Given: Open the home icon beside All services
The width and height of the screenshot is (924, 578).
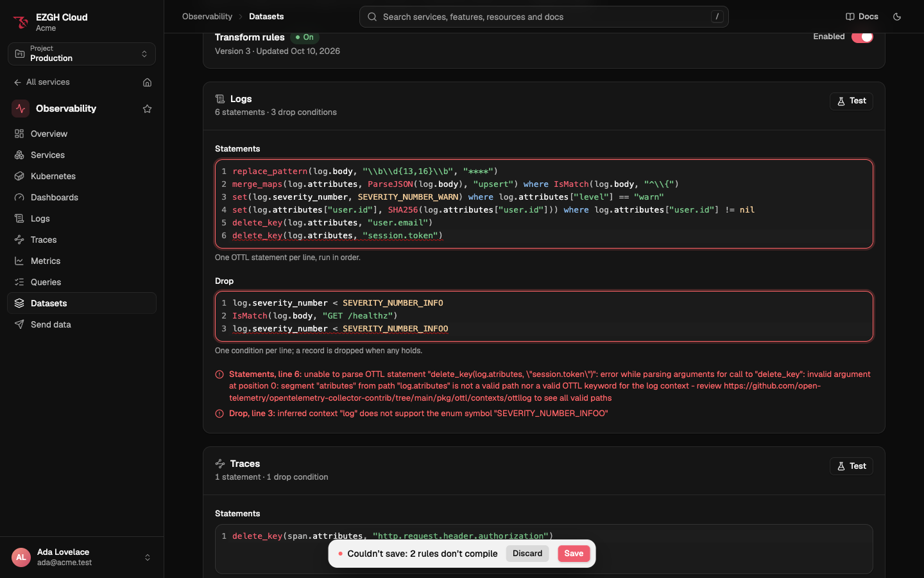Looking at the screenshot, I should point(147,82).
